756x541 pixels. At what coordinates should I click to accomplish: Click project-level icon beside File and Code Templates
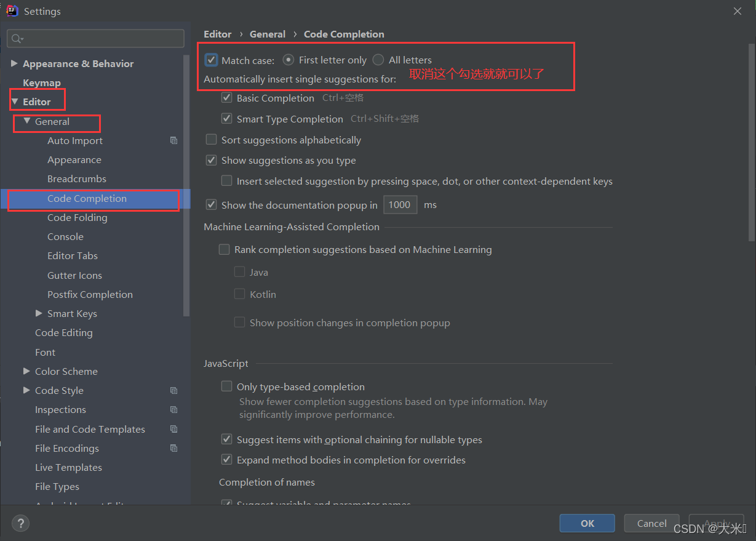pos(173,430)
